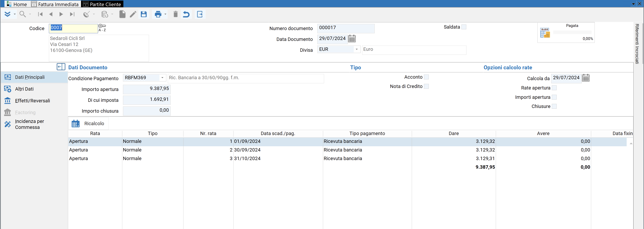644x229 pixels.
Task: Click the Incidenza per Commessa icon
Action: pos(7,124)
